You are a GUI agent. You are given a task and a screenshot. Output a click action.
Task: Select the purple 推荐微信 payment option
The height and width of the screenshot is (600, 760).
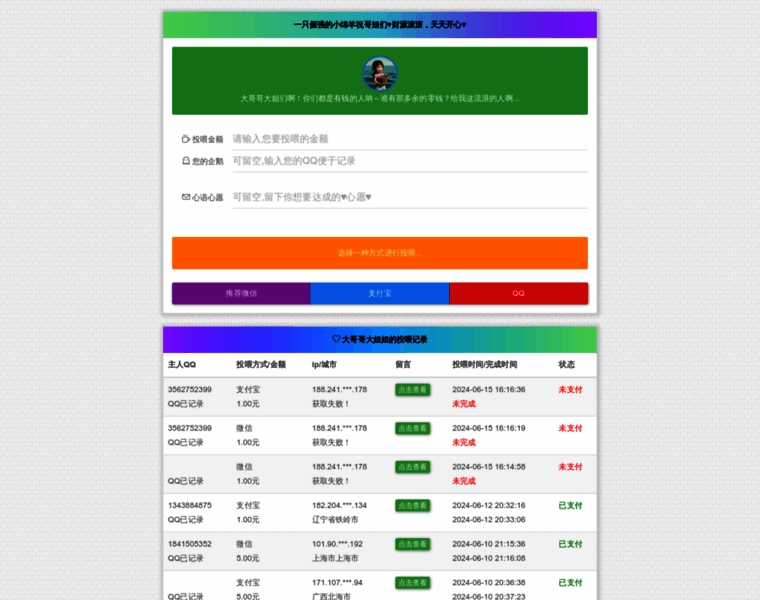(241, 293)
